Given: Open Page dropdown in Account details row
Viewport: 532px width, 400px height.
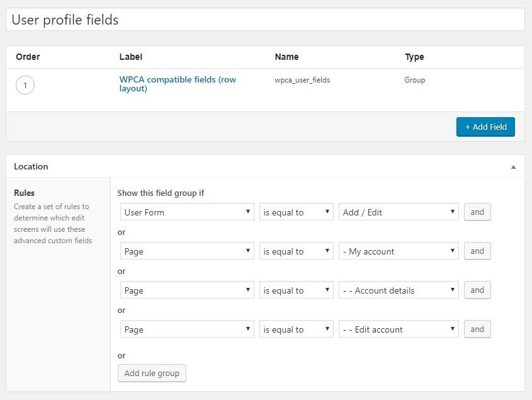Looking at the screenshot, I should coord(187,290).
